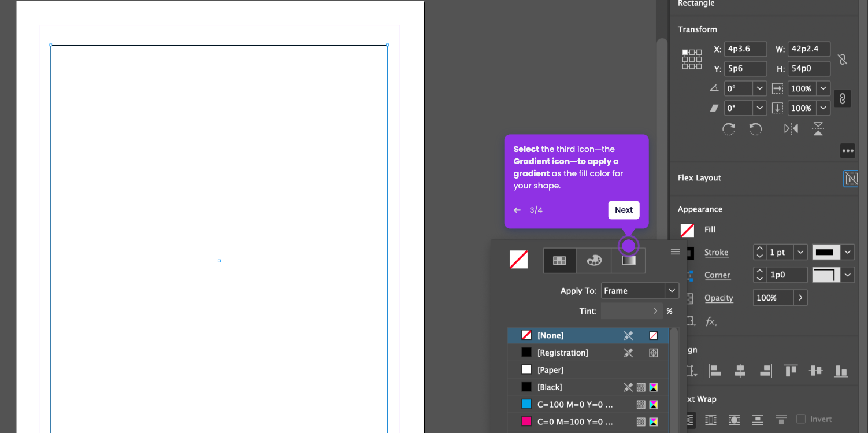The width and height of the screenshot is (868, 433).
Task: Select the C=0 M=100 magenta swatch
Action: tap(588, 422)
